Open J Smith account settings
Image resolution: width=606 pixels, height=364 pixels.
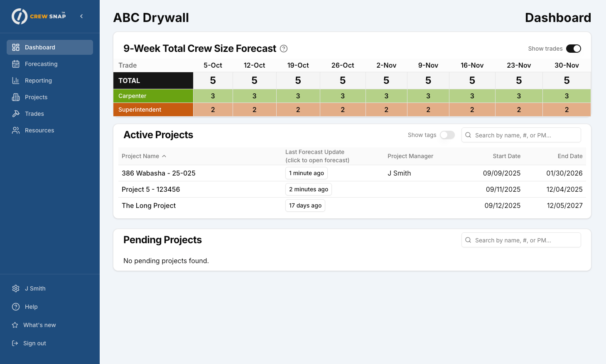[35, 288]
